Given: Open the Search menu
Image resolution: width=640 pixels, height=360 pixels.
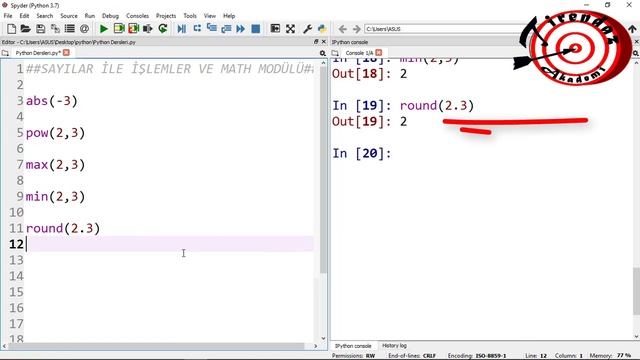Looking at the screenshot, I should (44, 16).
